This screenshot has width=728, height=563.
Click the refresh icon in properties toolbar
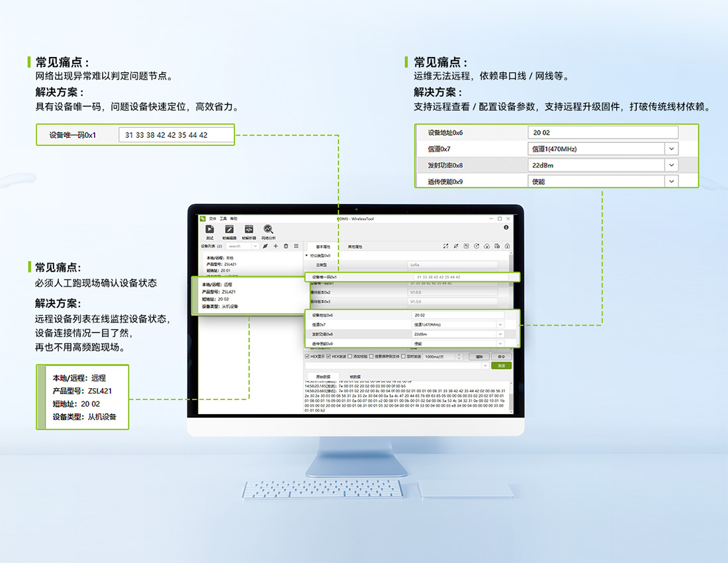477,246
